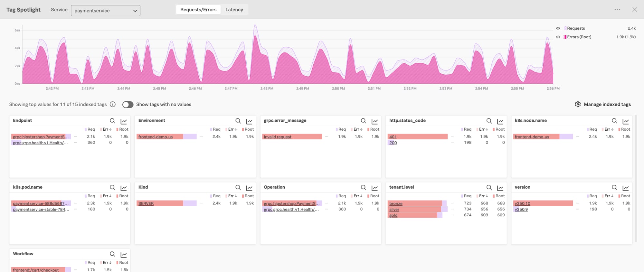Open the paymentservice Service dropdown
Screen dimensions: 644x272
(106, 11)
